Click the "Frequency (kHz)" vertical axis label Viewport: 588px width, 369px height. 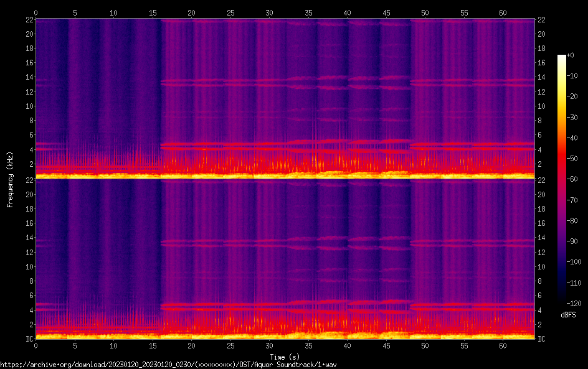coord(10,179)
